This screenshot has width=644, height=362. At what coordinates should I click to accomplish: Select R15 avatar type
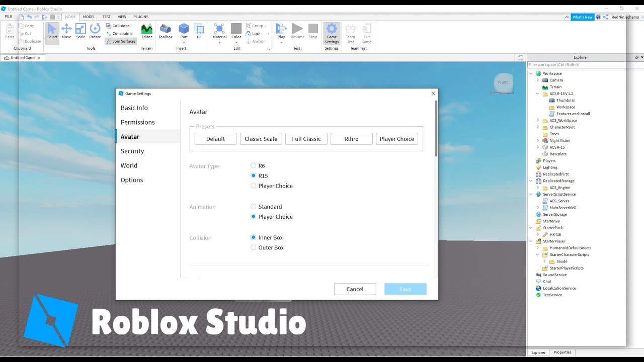254,175
